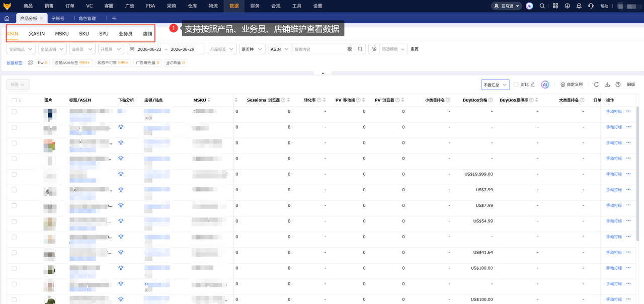644x304 pixels.
Task: Click the fox logo at top left
Action: [x=7, y=6]
